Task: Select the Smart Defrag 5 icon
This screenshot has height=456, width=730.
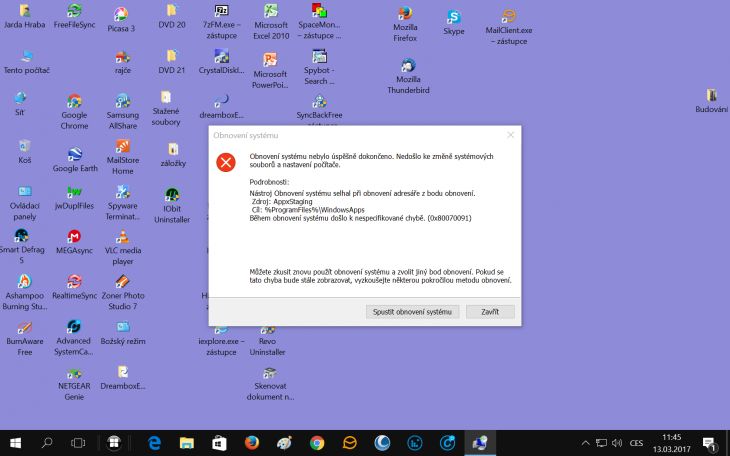Action: [21, 247]
